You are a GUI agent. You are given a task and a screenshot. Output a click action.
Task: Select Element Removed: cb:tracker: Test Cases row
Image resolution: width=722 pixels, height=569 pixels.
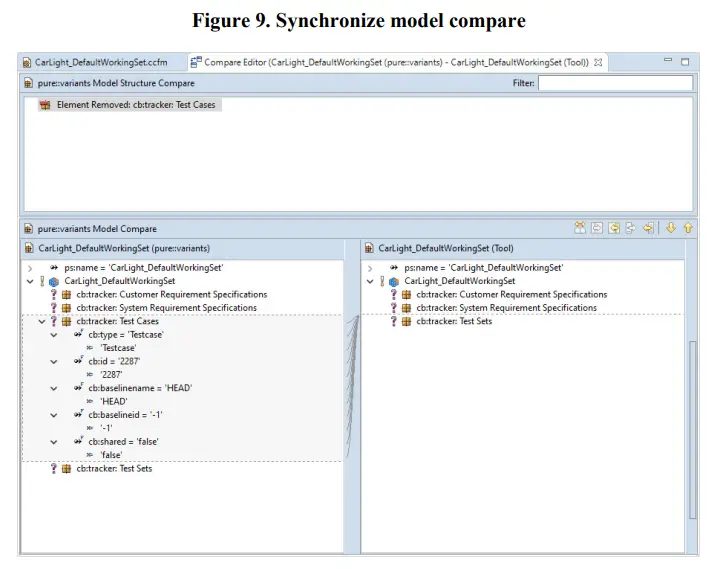point(130,105)
